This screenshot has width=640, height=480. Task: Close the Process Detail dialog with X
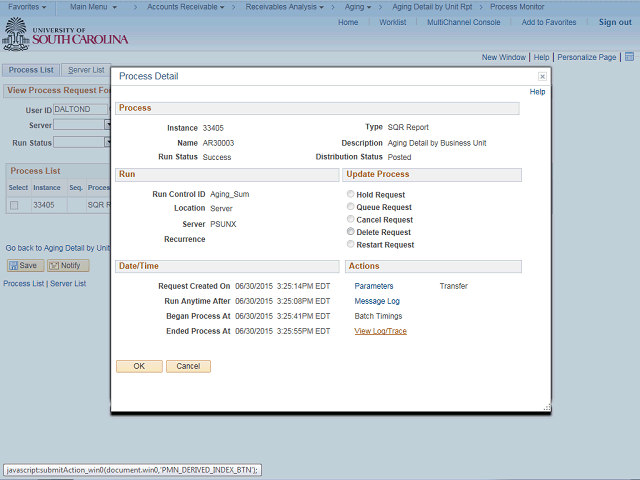pos(542,76)
